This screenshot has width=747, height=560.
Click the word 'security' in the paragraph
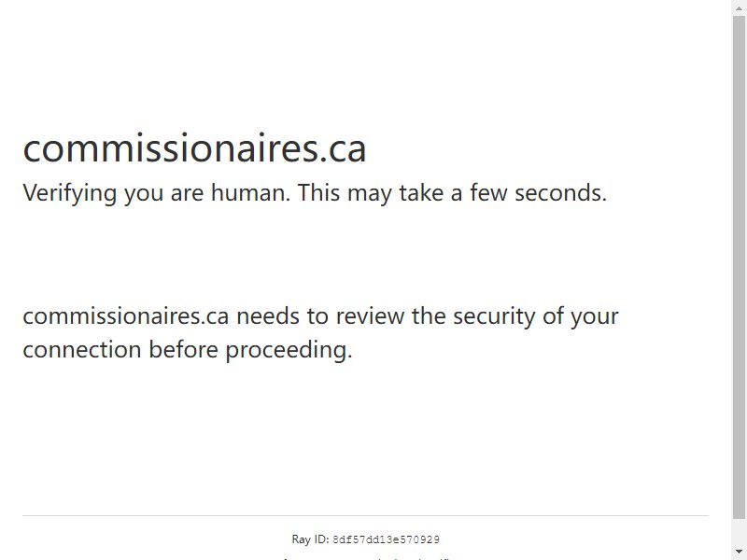[x=494, y=317]
